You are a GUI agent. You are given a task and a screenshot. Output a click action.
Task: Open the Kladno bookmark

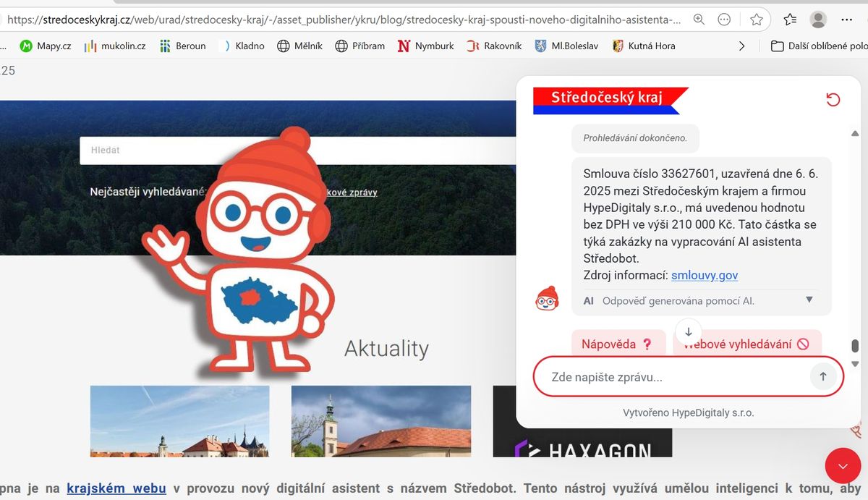(242, 46)
